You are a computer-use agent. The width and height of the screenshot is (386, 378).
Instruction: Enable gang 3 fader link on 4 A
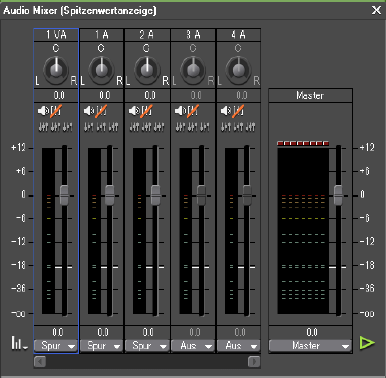tap(250, 127)
